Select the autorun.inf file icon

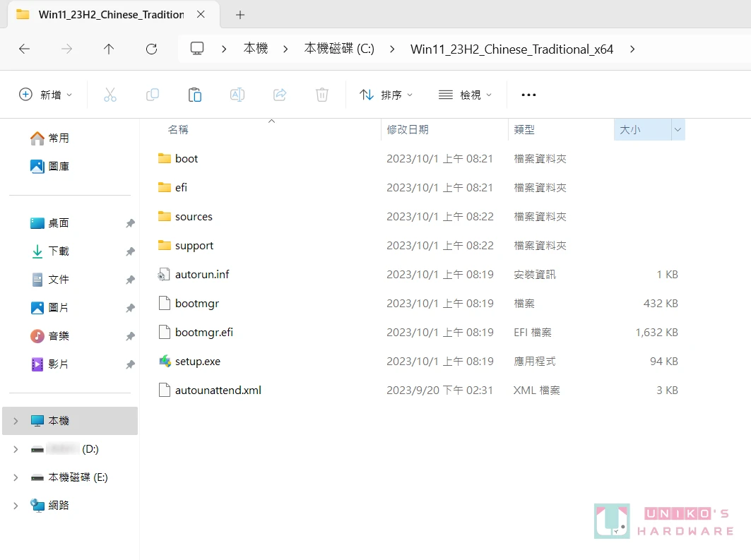click(x=165, y=274)
